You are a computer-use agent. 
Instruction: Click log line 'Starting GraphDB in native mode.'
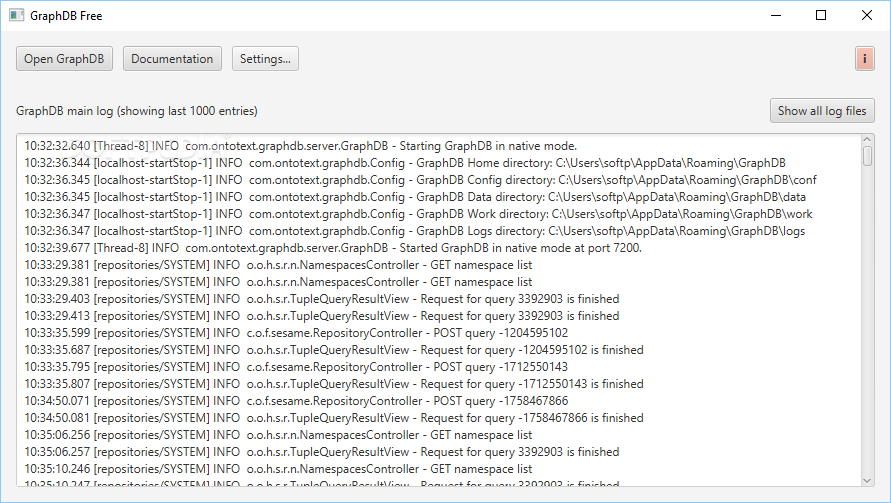[x=301, y=146]
